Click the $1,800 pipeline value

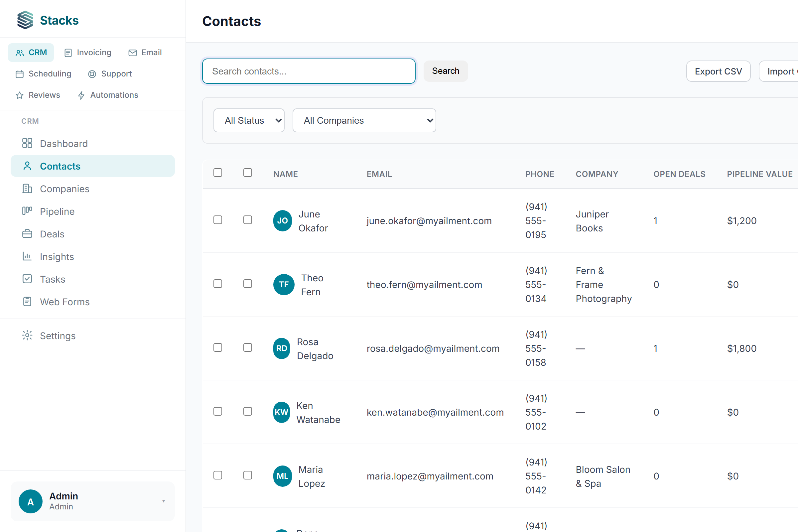click(x=742, y=348)
